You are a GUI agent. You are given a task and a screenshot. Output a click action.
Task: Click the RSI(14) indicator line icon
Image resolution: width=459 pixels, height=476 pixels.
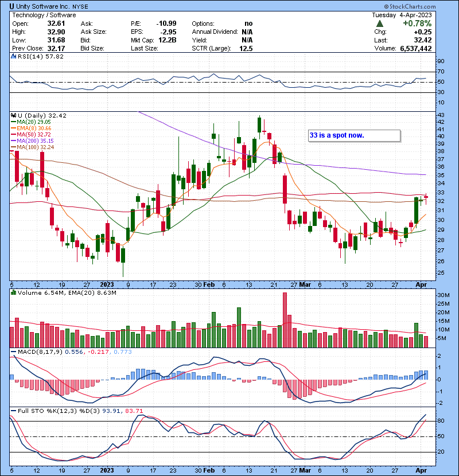pos(13,56)
